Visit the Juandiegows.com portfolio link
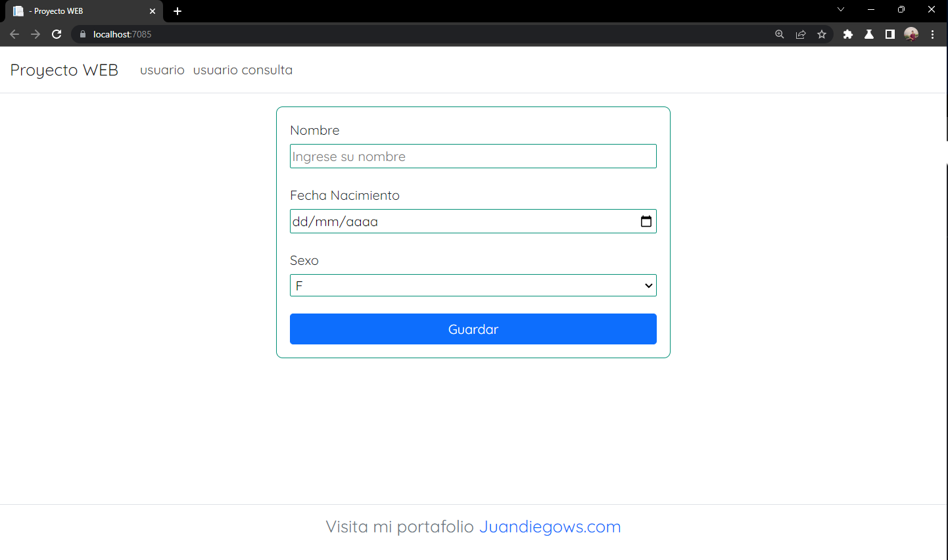 point(550,526)
